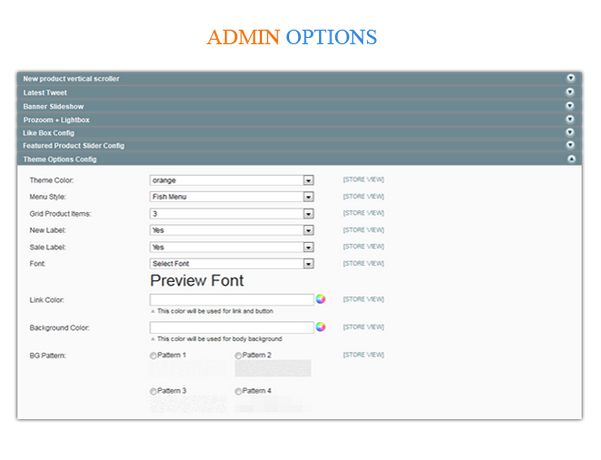601x460 pixels.
Task: Expand the Latest Tweet section icon
Action: 570,92
